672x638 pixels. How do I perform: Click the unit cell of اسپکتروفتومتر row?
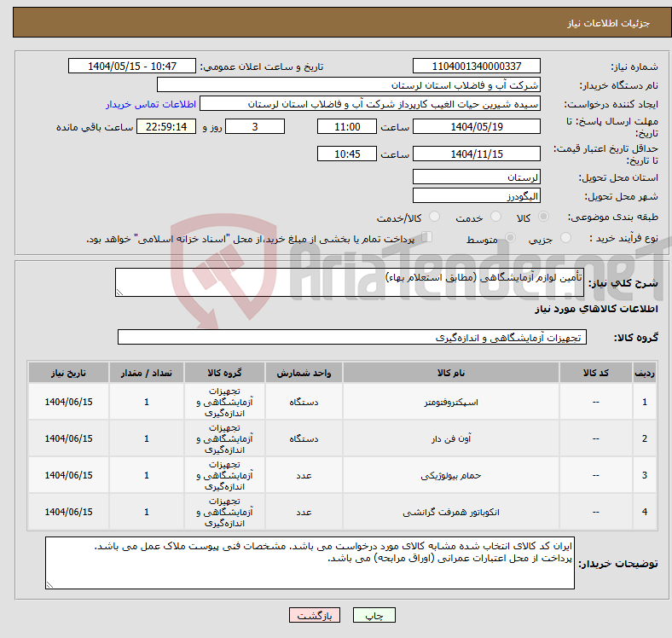[x=304, y=402]
